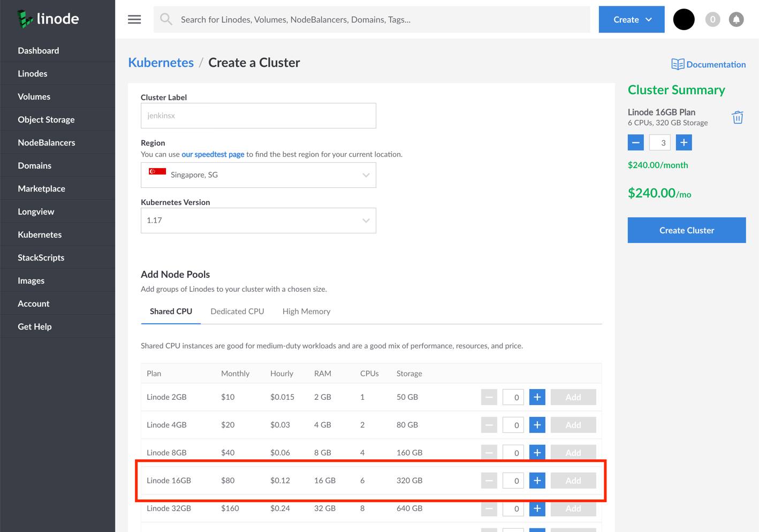
Task: Toggle the hamburger navigation menu icon
Action: [x=134, y=19]
